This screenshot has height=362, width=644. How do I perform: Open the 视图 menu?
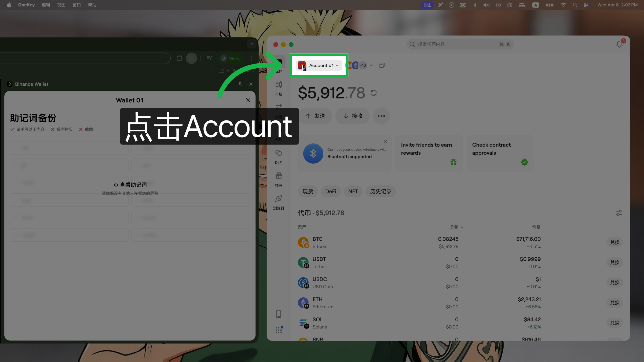(61, 5)
